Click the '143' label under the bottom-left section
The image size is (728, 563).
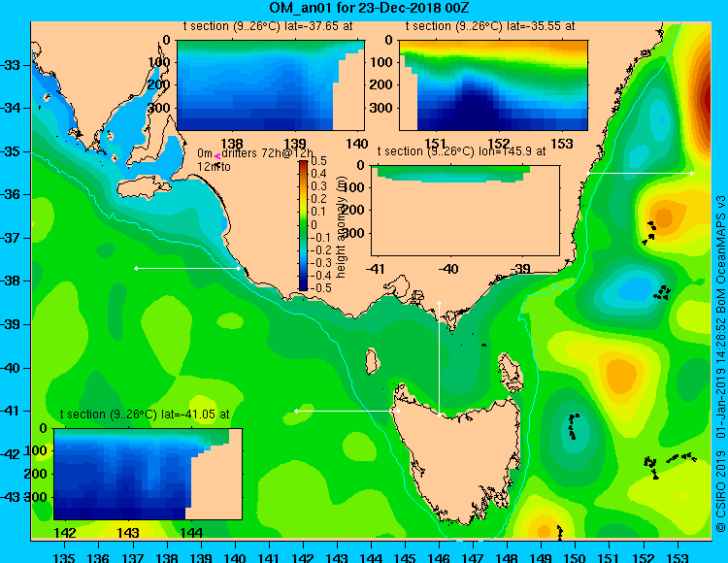(x=128, y=533)
